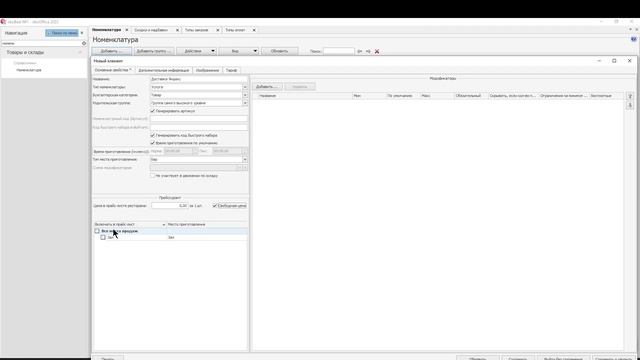Screen dimensions: 640x360
Task: Enable Не участвует в движении по складу
Action: point(153,176)
